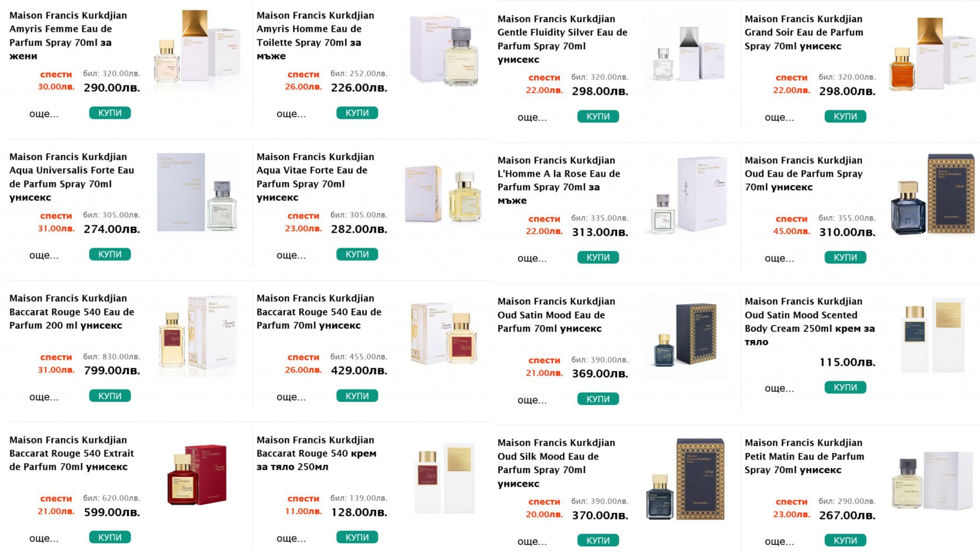Buy Amyris Femme with the КУПИ button
Screen dimensions: 980x553
tap(110, 113)
